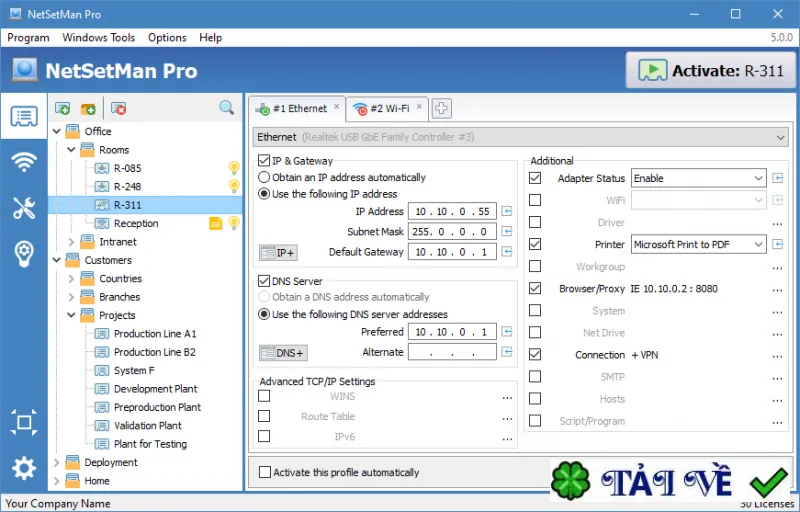The height and width of the screenshot is (512, 800).
Task: Open Printer Microsoft Print to PDF dropdown
Action: coord(698,244)
